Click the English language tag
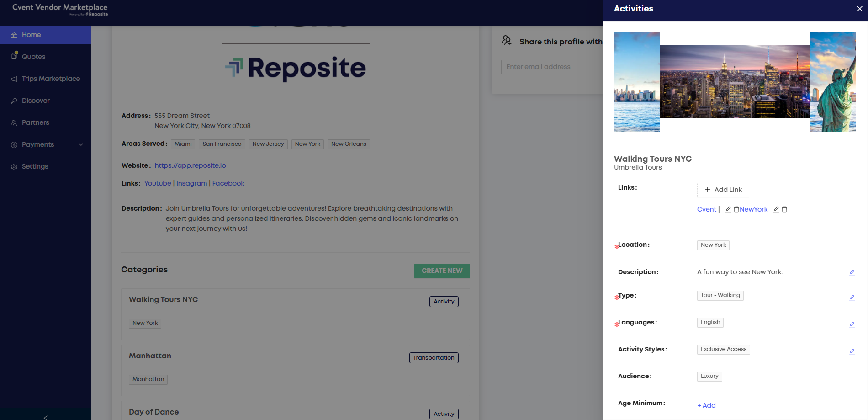This screenshot has width=868, height=420. click(710, 322)
